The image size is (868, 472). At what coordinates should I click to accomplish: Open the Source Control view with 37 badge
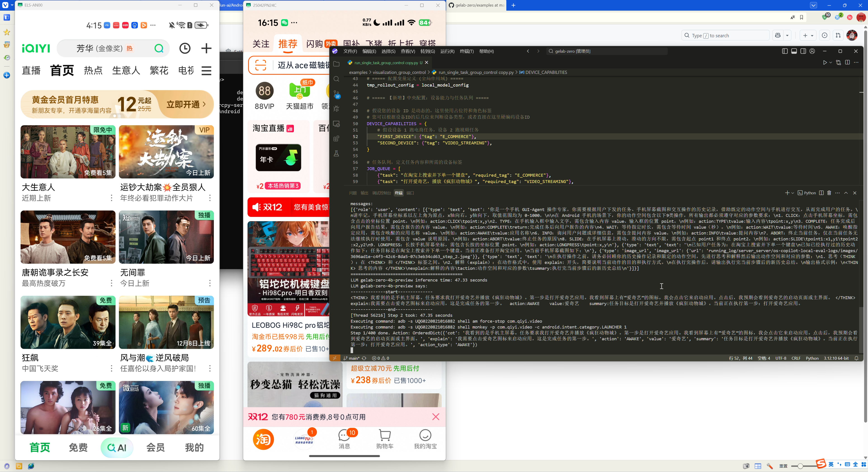click(x=336, y=94)
